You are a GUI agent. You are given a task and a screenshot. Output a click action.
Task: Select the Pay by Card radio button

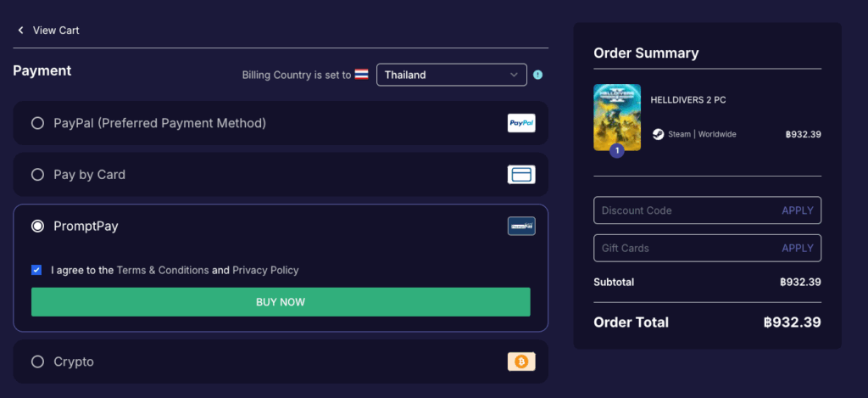pos(37,175)
